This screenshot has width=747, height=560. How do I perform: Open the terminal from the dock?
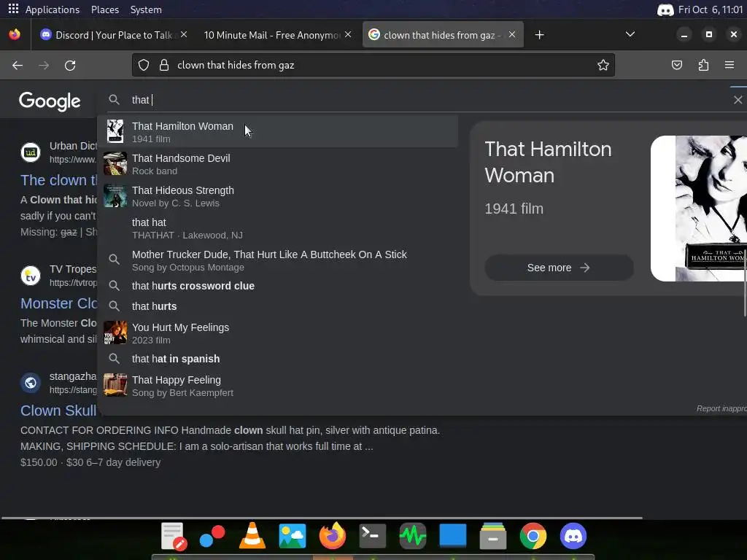pyautogui.click(x=373, y=536)
